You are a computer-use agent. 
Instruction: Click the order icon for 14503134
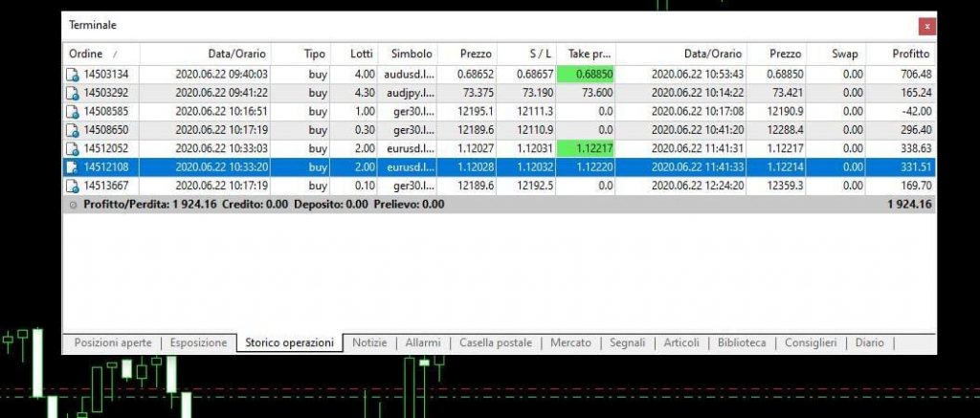coord(73,75)
